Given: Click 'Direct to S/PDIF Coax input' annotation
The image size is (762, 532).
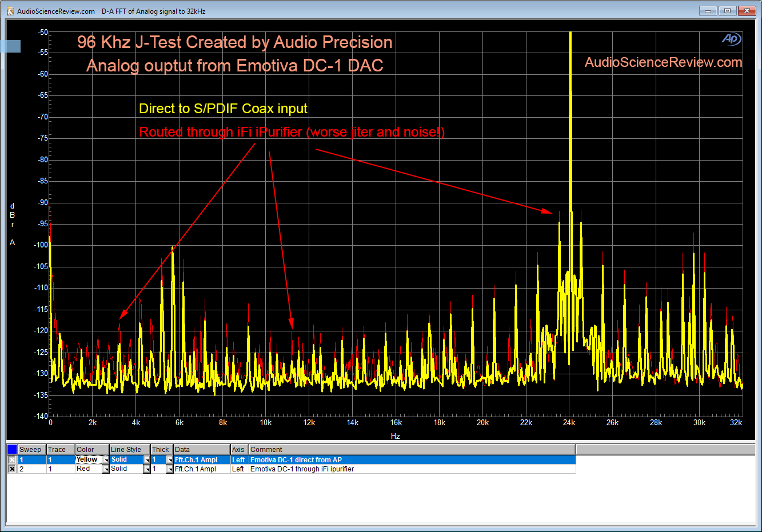Looking at the screenshot, I should click(x=223, y=109).
